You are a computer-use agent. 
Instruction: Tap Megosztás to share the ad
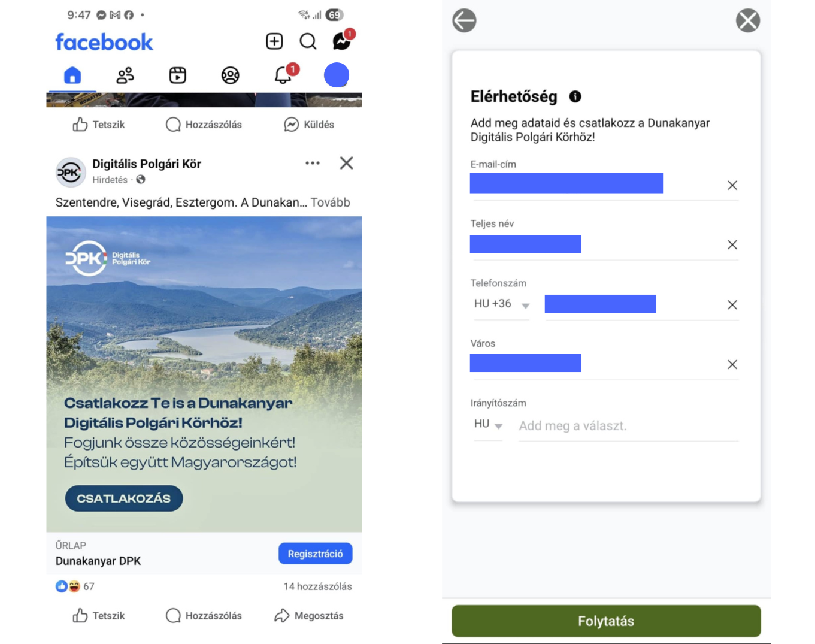[x=309, y=616]
